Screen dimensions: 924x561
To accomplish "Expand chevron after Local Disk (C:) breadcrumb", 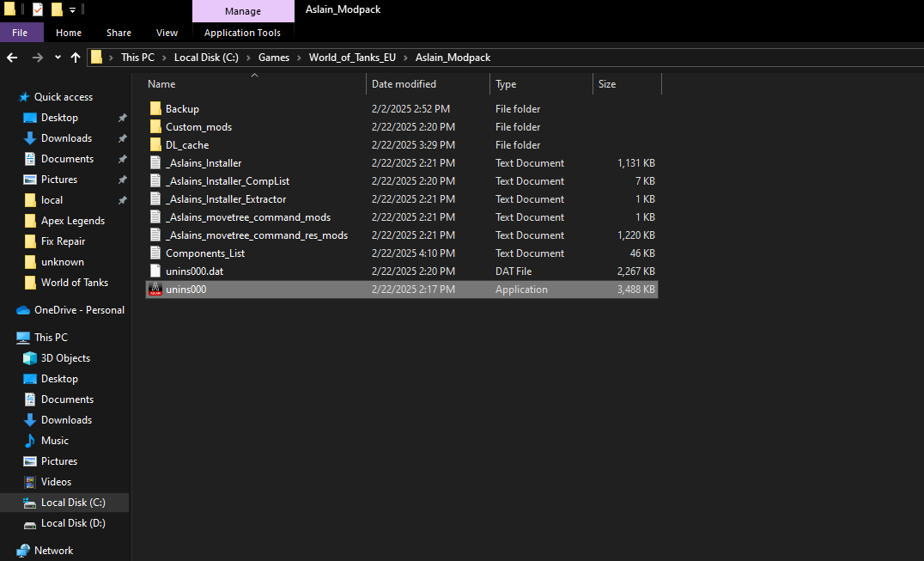I will (248, 58).
